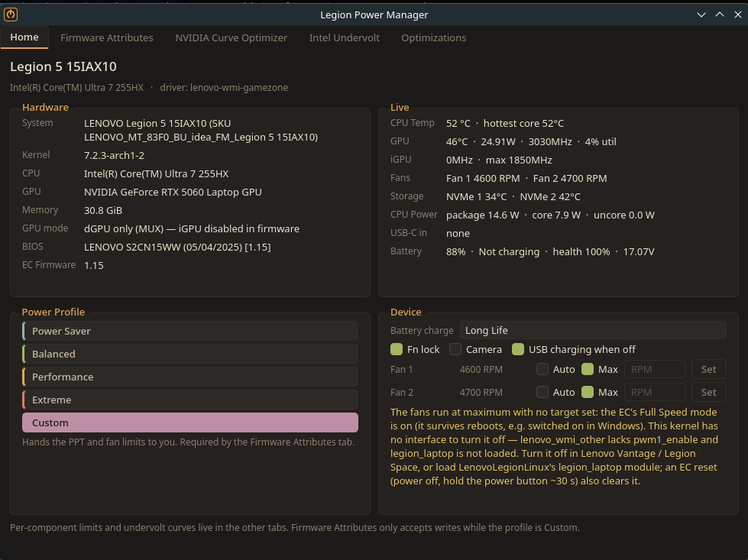
Task: Select the Power Saver profile
Action: (189, 331)
